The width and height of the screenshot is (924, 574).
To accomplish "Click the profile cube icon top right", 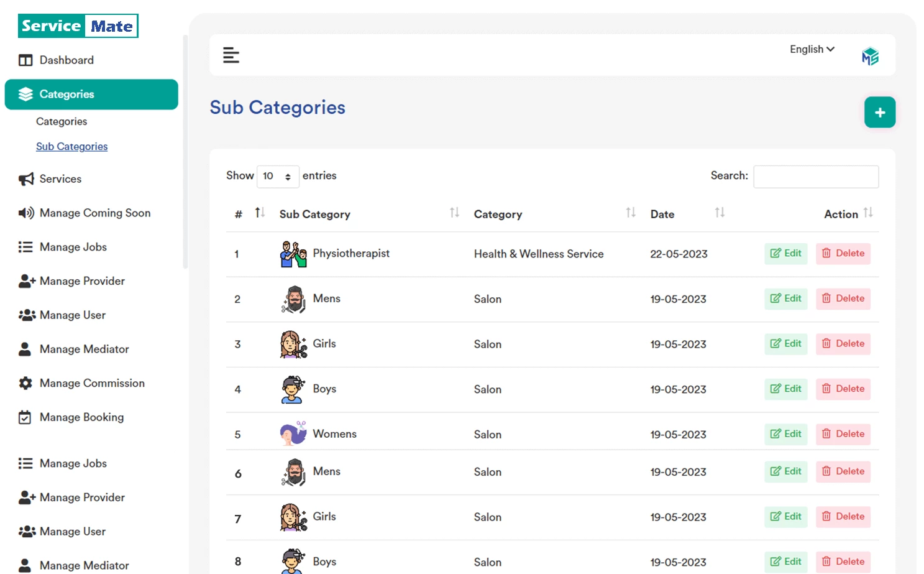I will click(x=870, y=55).
